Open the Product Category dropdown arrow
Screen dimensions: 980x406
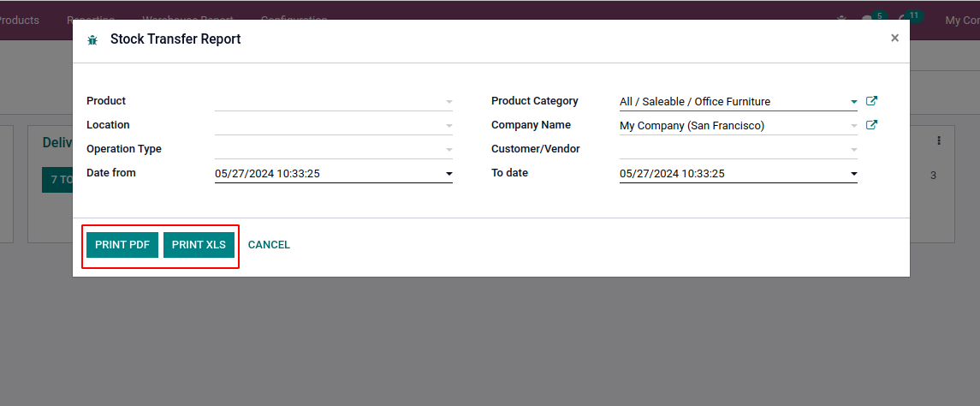853,102
